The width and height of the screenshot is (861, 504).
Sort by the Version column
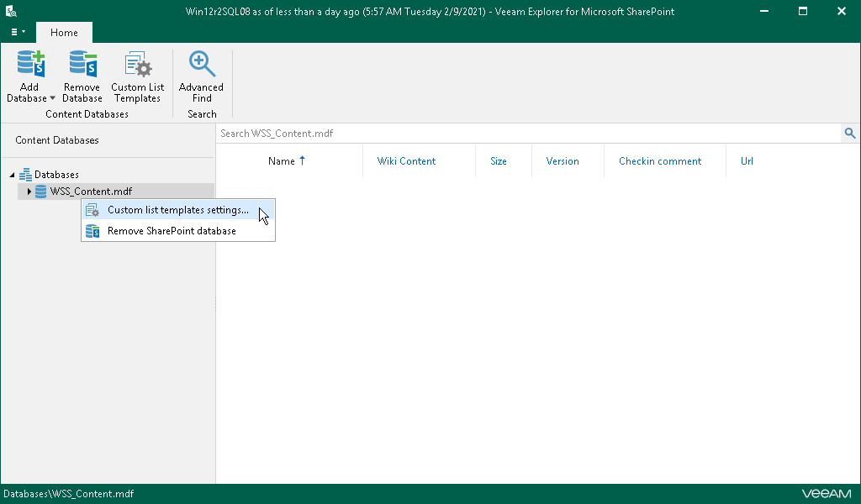tap(563, 161)
